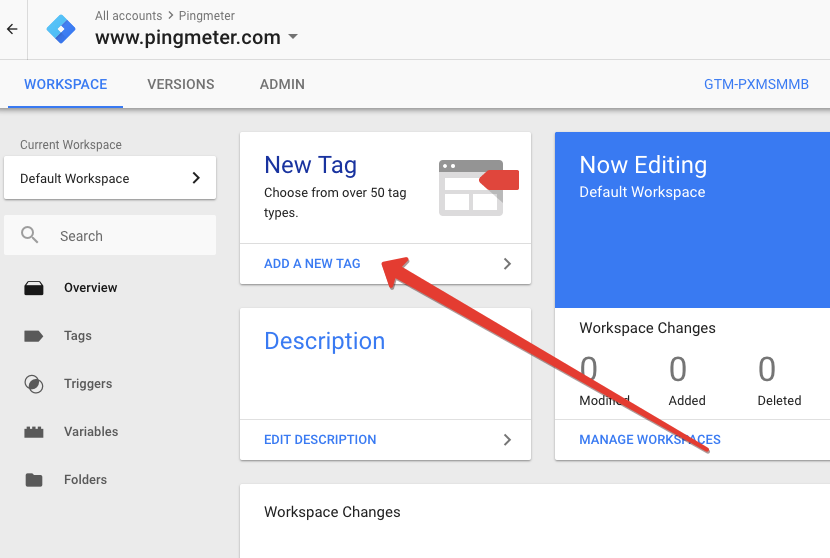The height and width of the screenshot is (558, 830).
Task: Click the Google Tag Manager logo
Action: (61, 29)
